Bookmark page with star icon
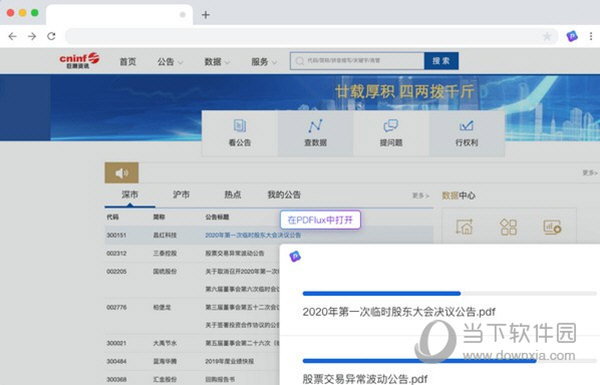The height and width of the screenshot is (385, 600). coord(547,36)
